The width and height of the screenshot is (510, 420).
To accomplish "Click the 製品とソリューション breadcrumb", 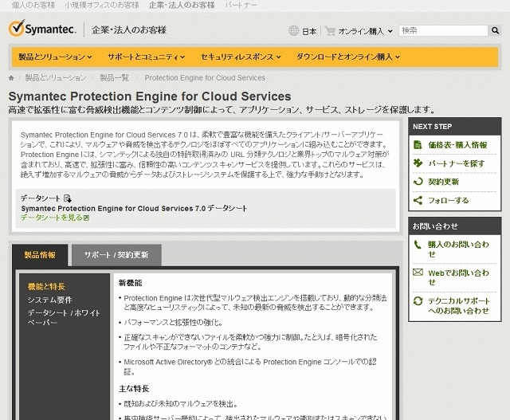I will [56, 78].
